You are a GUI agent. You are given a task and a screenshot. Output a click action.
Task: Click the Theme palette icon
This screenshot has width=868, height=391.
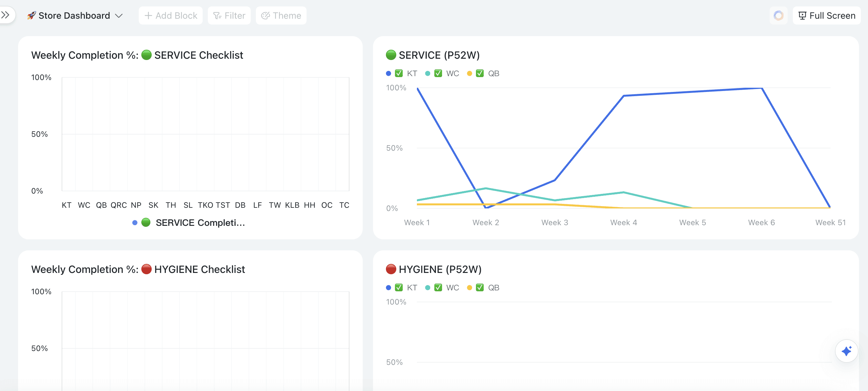(x=266, y=16)
